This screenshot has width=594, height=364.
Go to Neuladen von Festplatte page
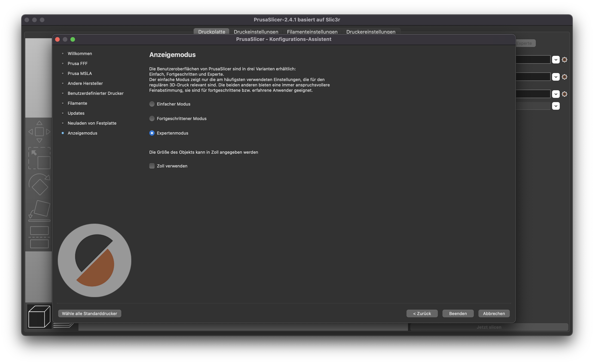[x=92, y=123]
